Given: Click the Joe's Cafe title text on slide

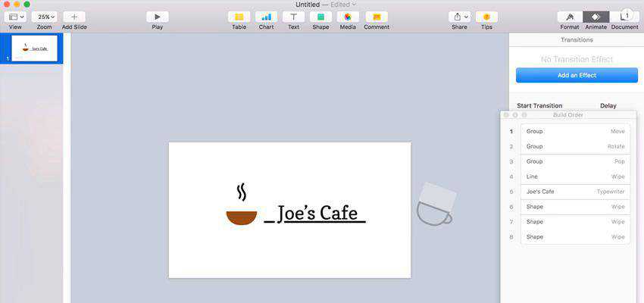Looking at the screenshot, I should coord(317,214).
